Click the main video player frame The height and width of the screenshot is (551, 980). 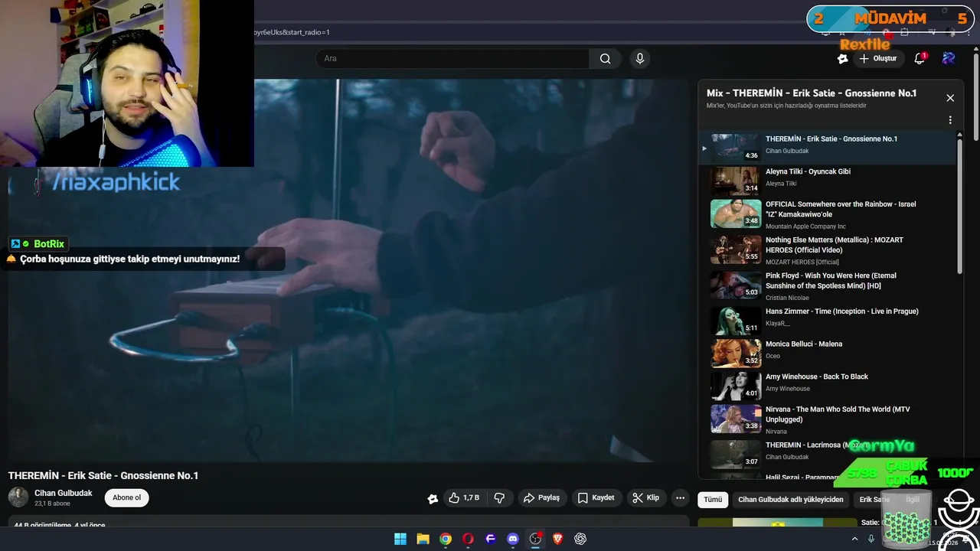click(348, 270)
